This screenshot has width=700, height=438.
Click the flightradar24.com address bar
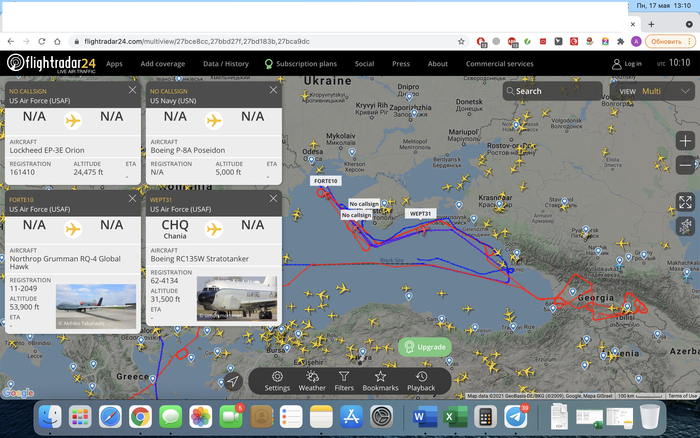click(268, 42)
